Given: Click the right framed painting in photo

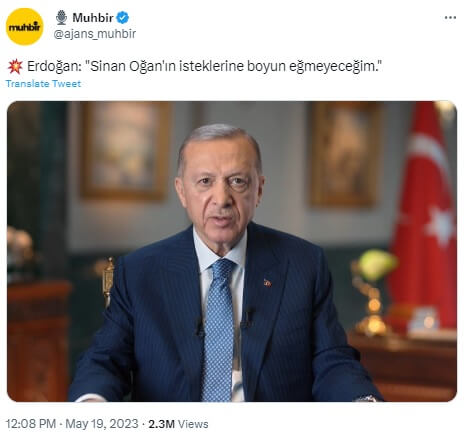Looking at the screenshot, I should (x=344, y=154).
